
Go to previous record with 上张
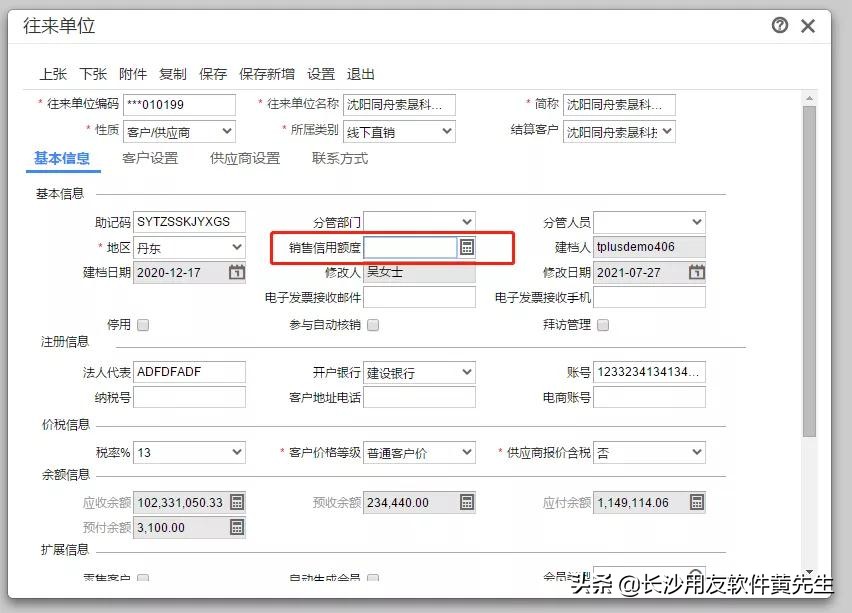[53, 74]
